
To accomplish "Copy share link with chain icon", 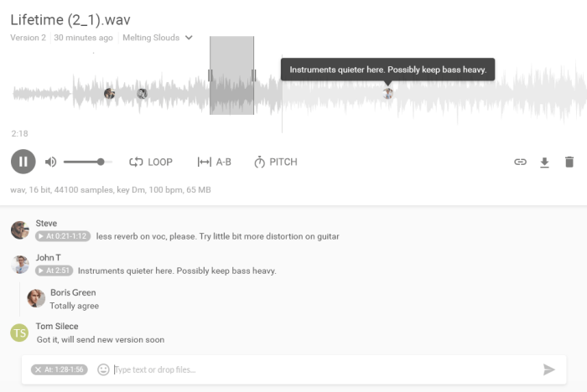I will pos(520,162).
